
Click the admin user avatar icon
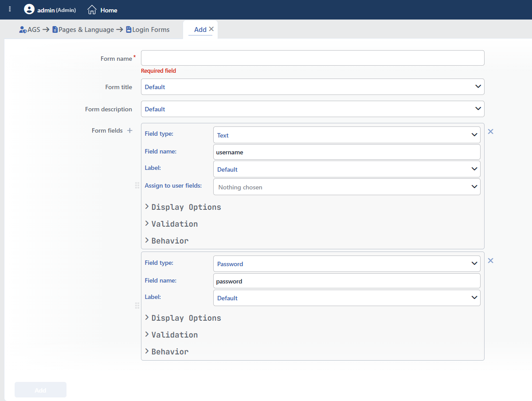29,9
